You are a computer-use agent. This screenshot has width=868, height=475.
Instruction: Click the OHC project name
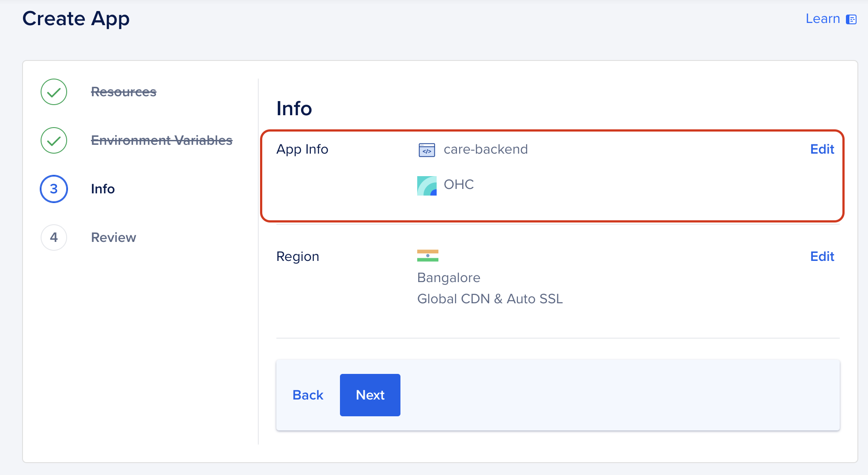(x=459, y=185)
